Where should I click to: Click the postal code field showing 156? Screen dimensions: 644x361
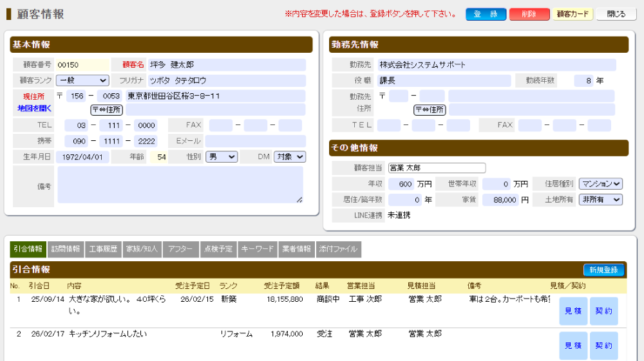click(x=75, y=96)
